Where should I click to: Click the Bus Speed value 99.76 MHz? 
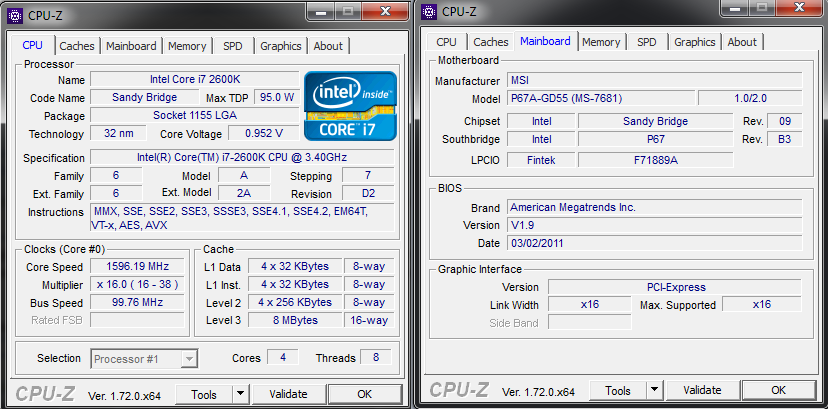[x=137, y=302]
